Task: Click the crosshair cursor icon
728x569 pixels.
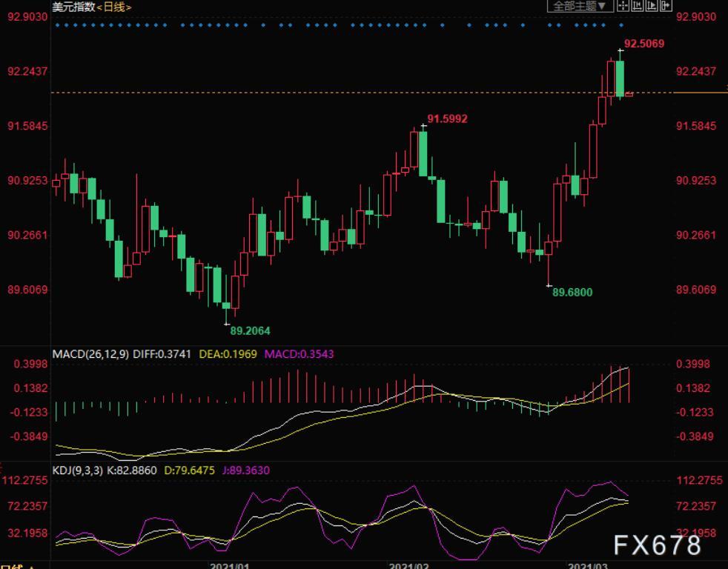Action: coord(622,6)
